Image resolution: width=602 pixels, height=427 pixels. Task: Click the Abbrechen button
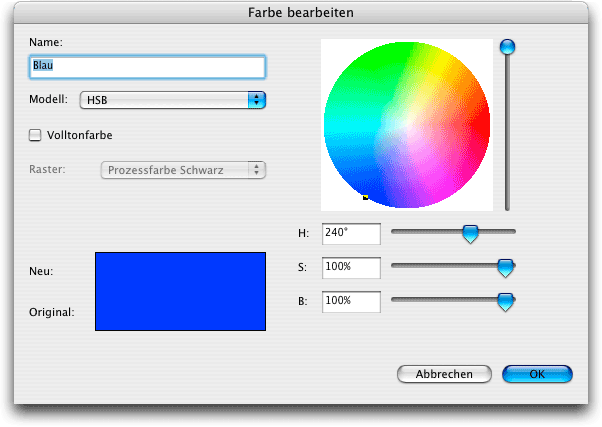[x=444, y=374]
